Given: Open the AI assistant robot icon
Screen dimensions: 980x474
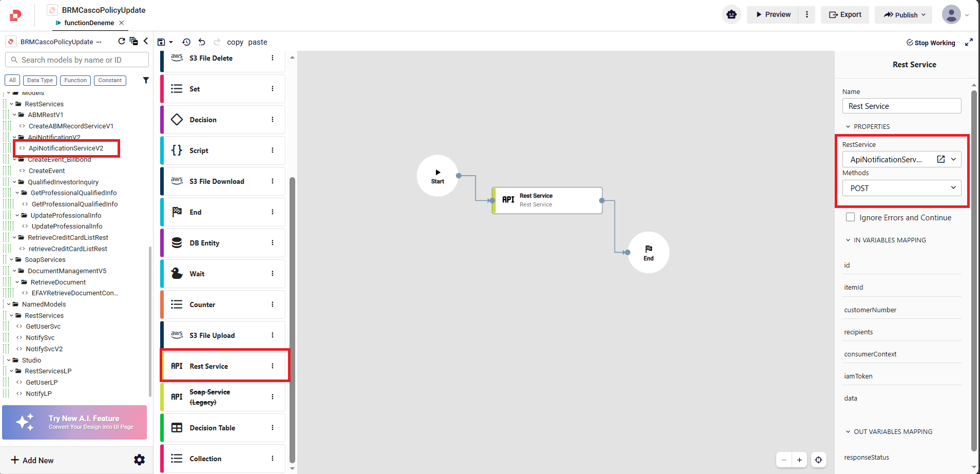Looking at the screenshot, I should tap(732, 14).
